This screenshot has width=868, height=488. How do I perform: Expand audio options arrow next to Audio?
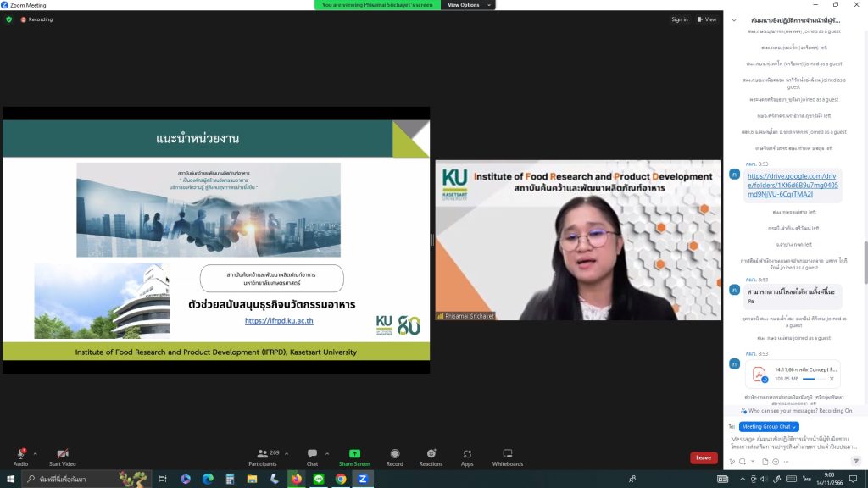[x=36, y=453]
